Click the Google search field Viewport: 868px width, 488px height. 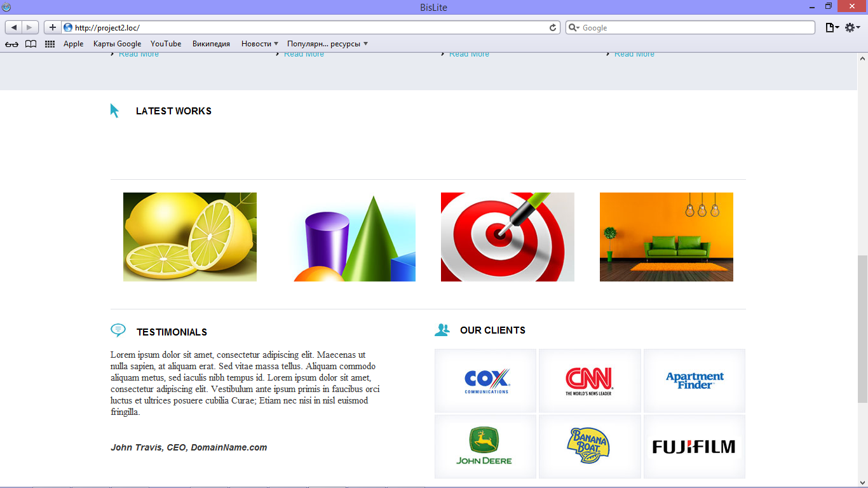click(x=690, y=27)
